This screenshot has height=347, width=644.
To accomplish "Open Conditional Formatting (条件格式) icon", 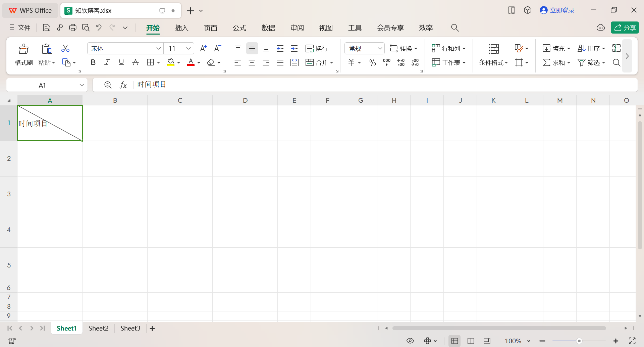I will (x=493, y=49).
